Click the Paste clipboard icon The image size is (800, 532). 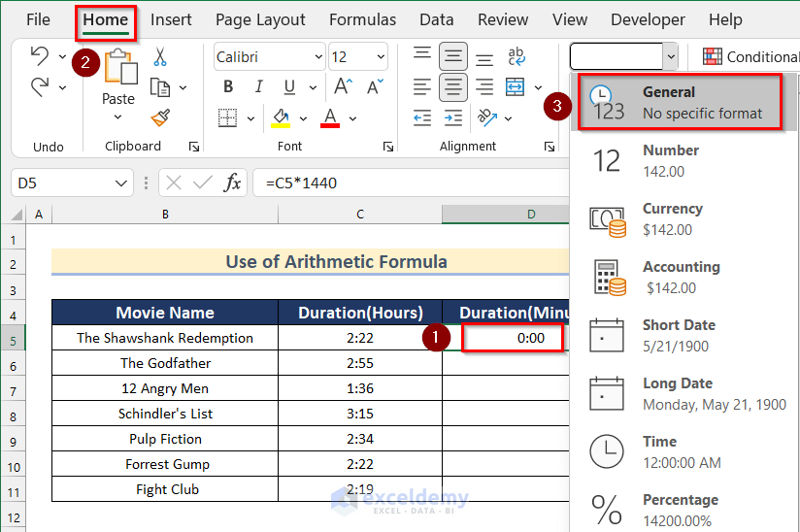pos(120,67)
